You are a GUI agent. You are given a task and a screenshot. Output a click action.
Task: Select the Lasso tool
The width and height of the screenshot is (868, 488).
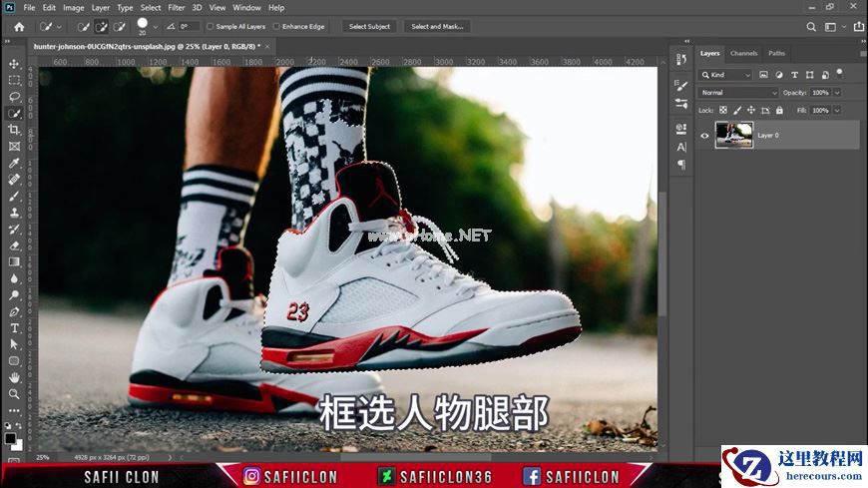click(14, 97)
